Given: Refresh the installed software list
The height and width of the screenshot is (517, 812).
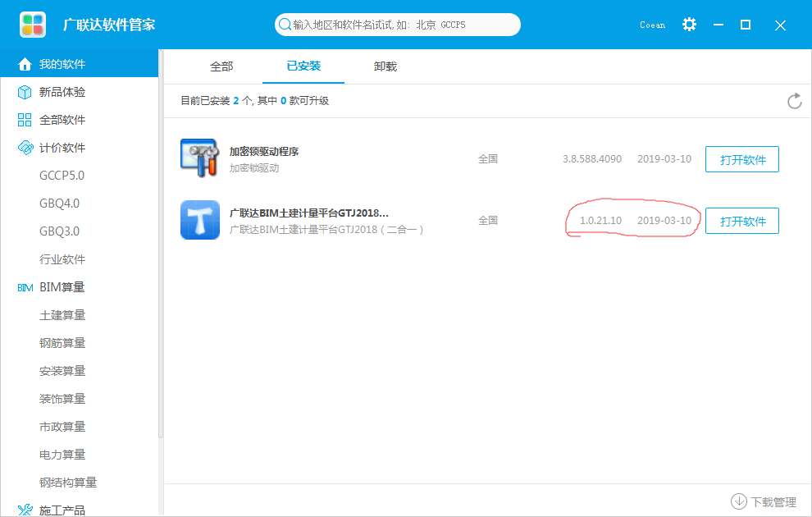Looking at the screenshot, I should 795,101.
